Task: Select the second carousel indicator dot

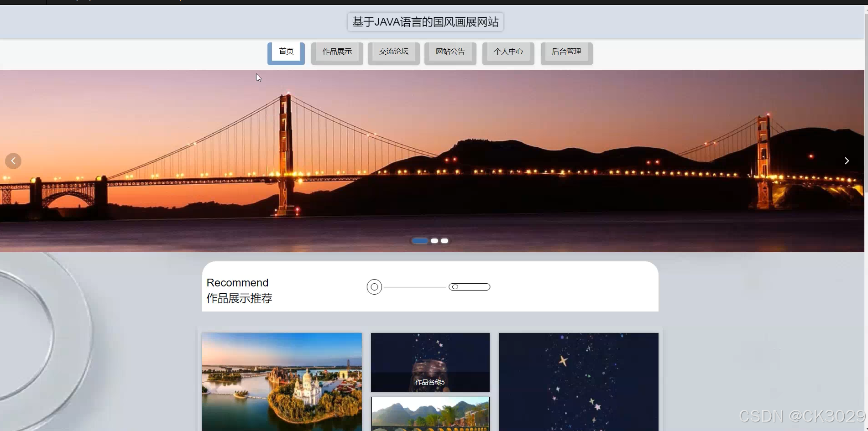Action: 434,241
